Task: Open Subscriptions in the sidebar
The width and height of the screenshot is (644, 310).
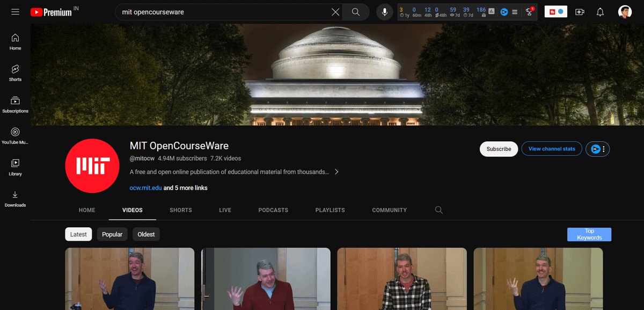Action: pyautogui.click(x=15, y=105)
